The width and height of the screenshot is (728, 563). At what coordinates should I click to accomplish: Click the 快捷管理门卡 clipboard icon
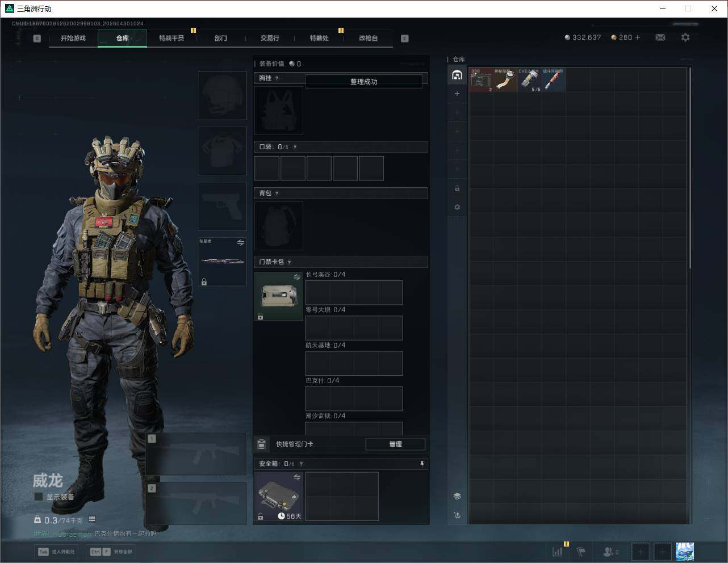click(262, 444)
